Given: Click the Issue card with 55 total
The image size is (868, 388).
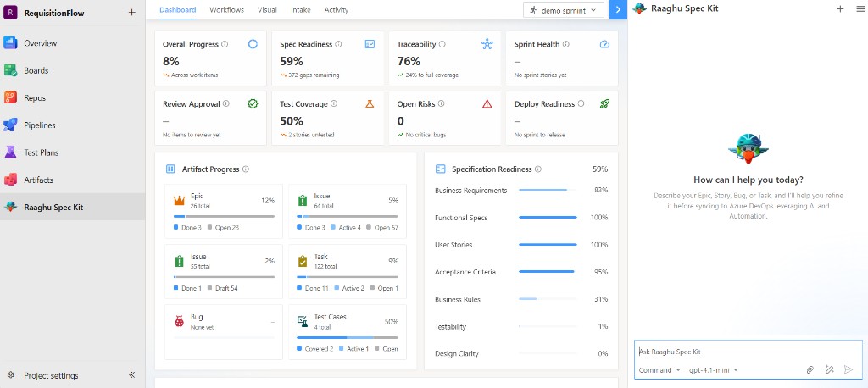Looking at the screenshot, I should coord(224,272).
